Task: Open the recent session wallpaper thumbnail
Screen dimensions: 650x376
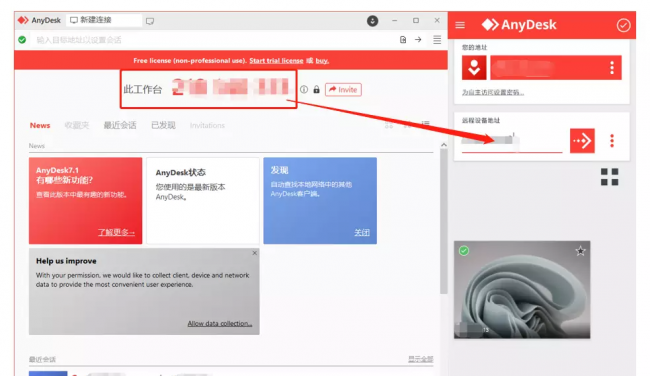Action: point(522,290)
